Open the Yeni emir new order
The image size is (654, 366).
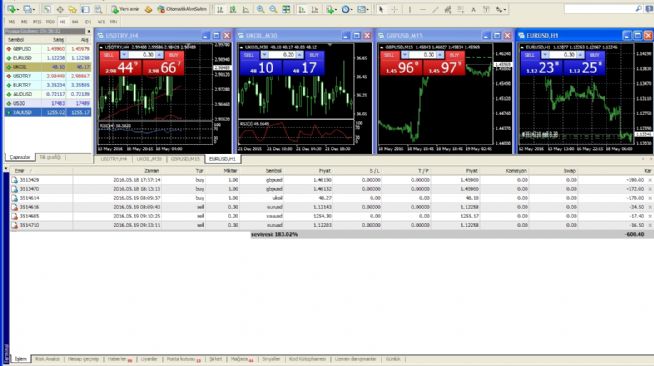pos(125,9)
